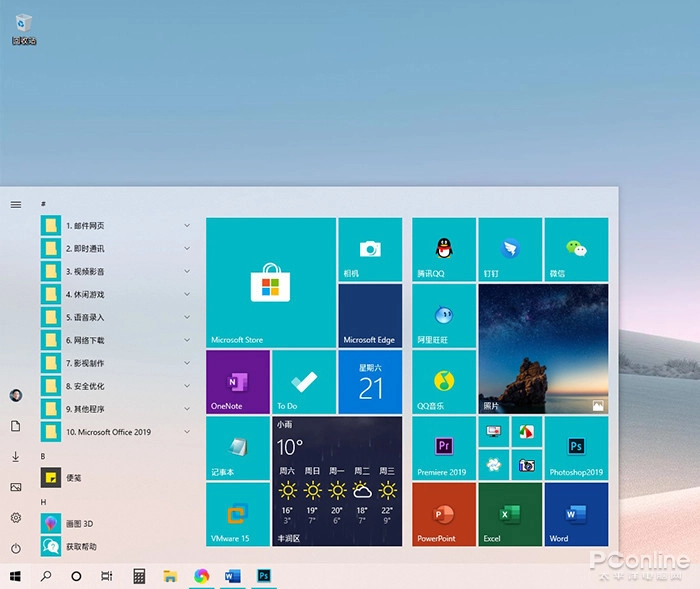
Task: Open Cortana circle on the taskbar
Action: point(76,576)
